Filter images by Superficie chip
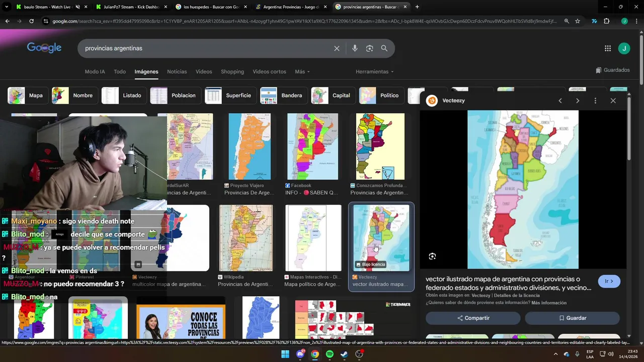Image resolution: width=644 pixels, height=362 pixels. 230,96
